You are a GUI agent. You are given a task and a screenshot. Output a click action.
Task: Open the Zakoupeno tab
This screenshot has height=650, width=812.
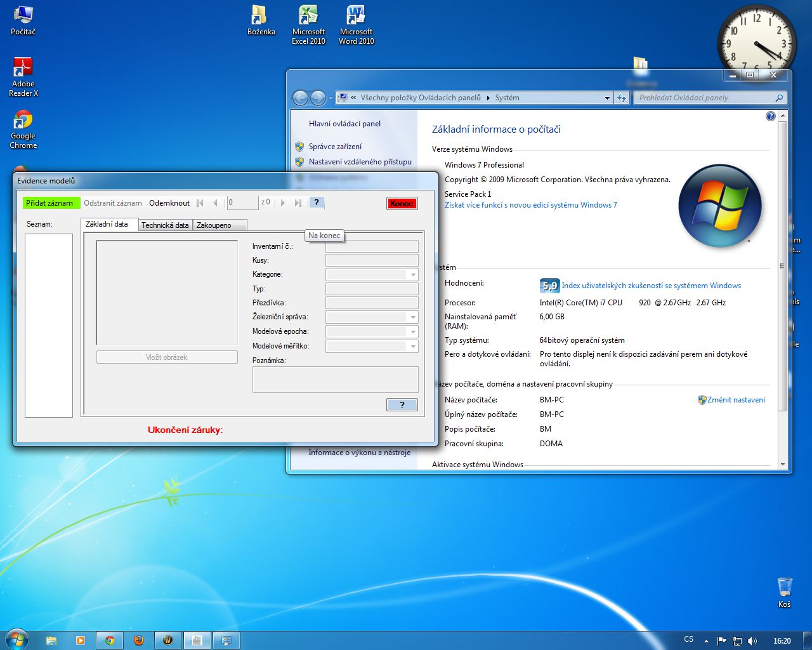coord(214,225)
